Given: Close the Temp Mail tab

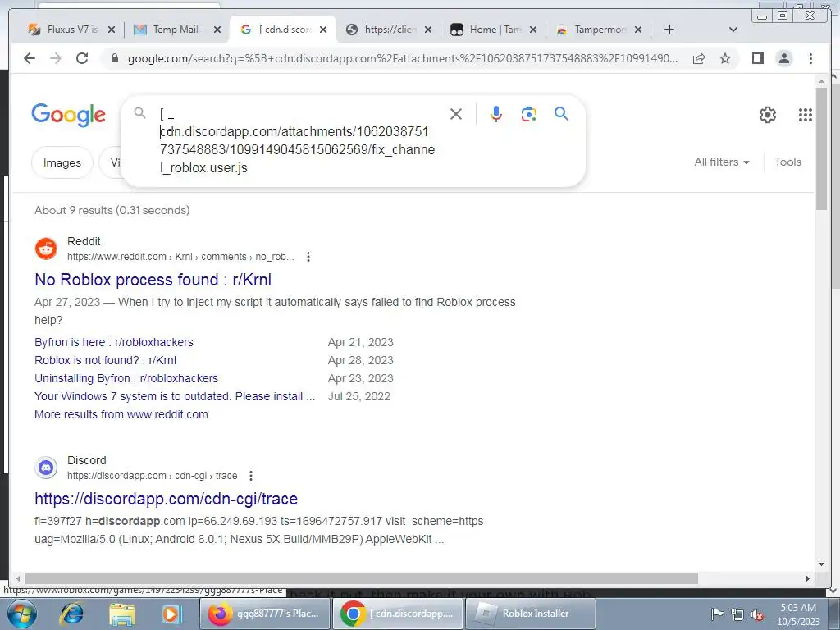Looking at the screenshot, I should click(217, 30).
